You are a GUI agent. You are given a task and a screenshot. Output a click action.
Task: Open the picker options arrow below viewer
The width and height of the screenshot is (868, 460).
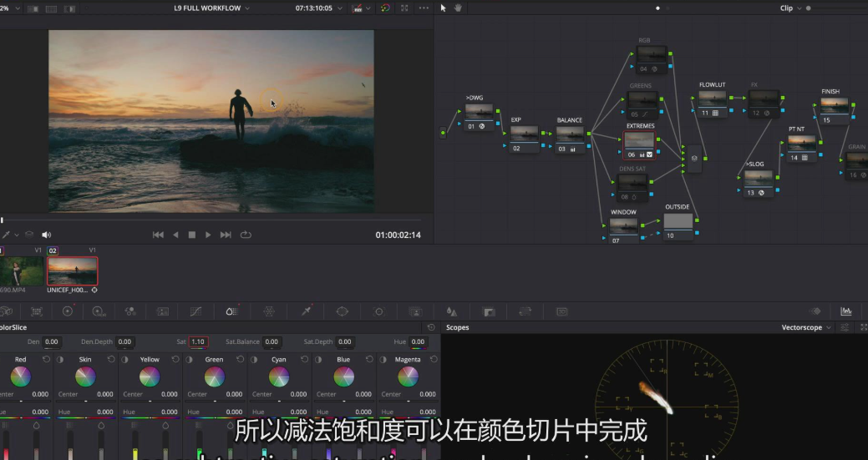(x=16, y=235)
